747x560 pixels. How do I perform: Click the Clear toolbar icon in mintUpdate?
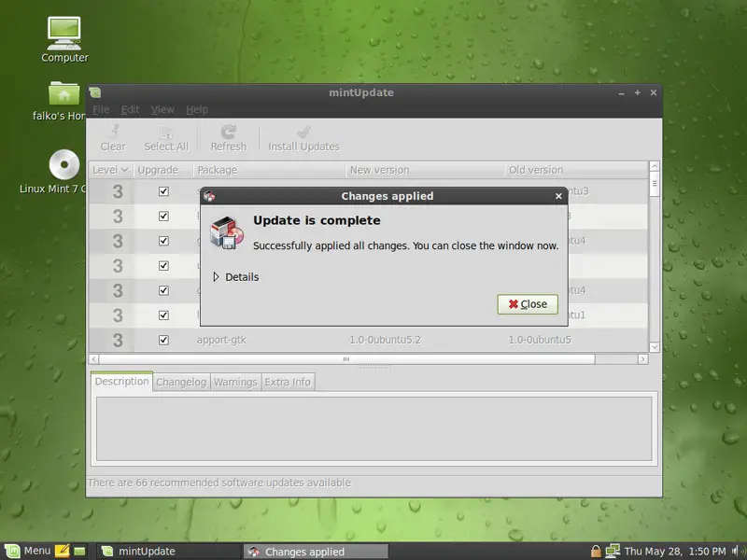(113, 138)
